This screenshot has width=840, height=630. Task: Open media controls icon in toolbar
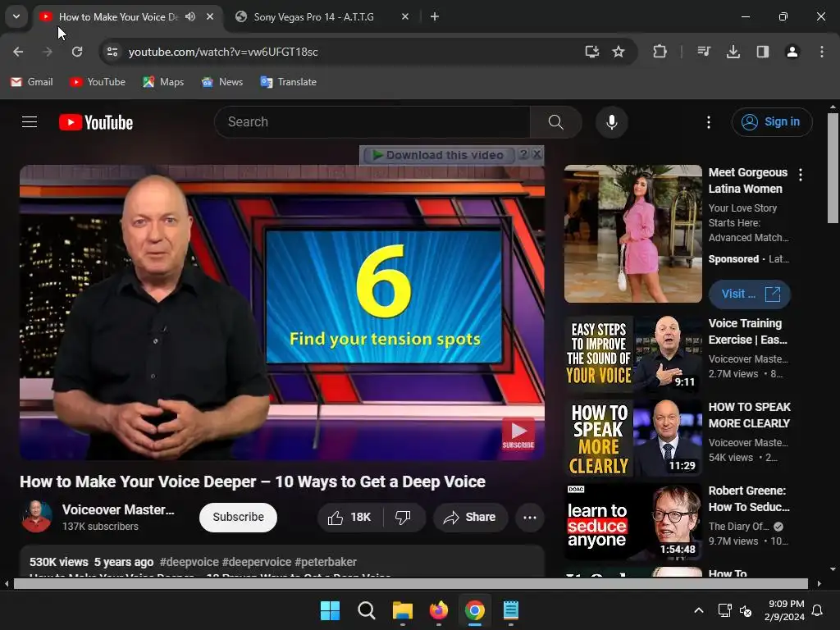point(704,52)
